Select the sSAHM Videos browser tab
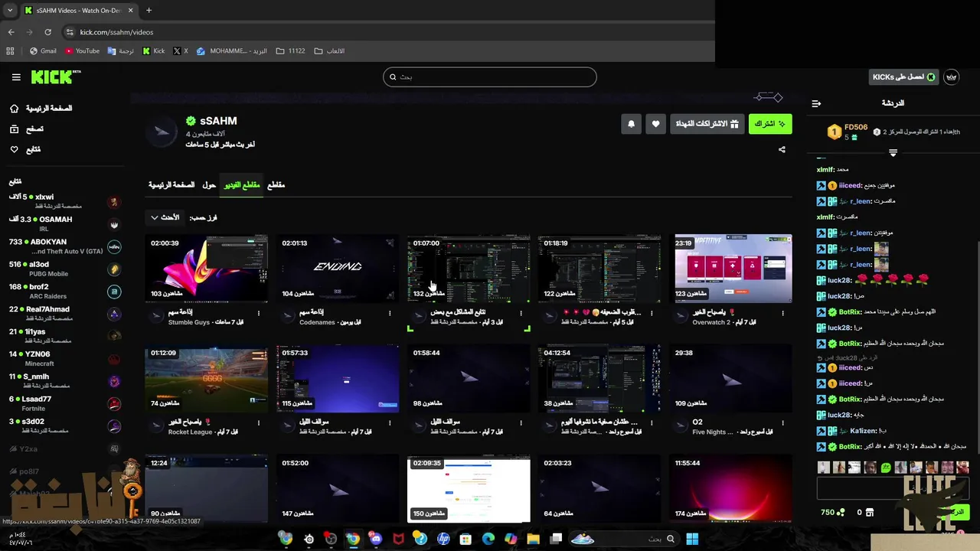The image size is (980, 551). [x=79, y=10]
